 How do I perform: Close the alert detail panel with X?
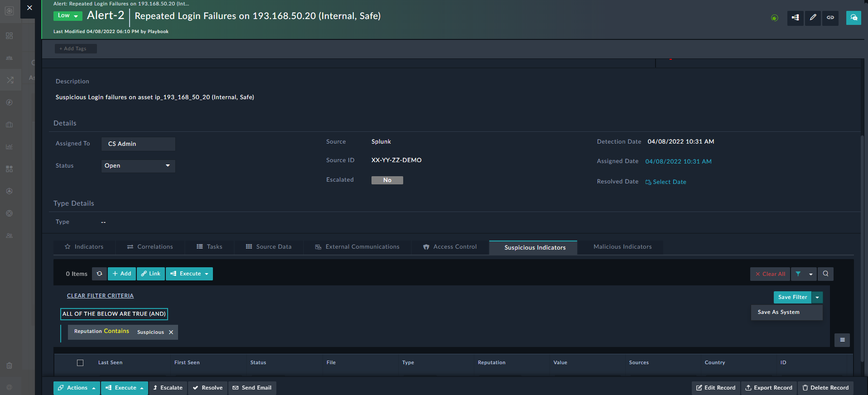point(29,8)
